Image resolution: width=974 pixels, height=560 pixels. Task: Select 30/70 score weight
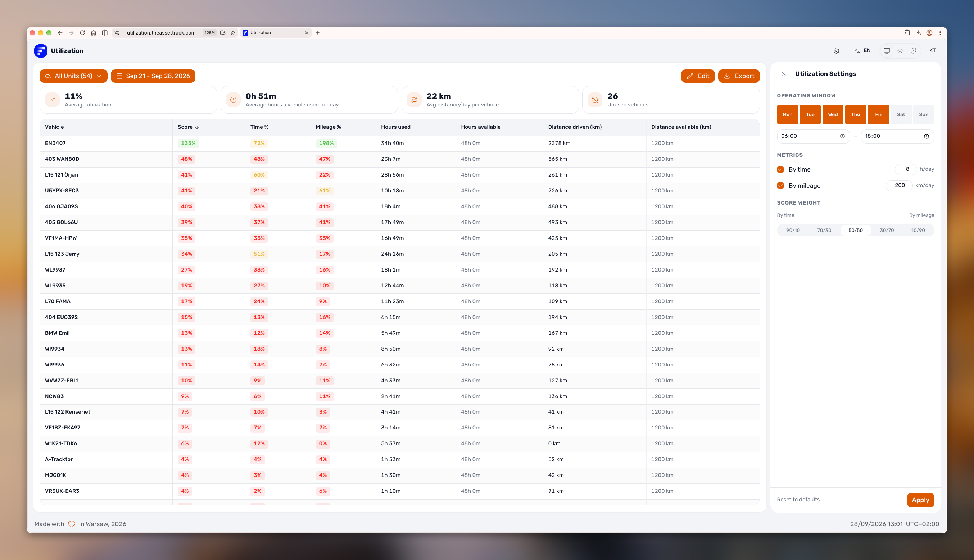[887, 231]
